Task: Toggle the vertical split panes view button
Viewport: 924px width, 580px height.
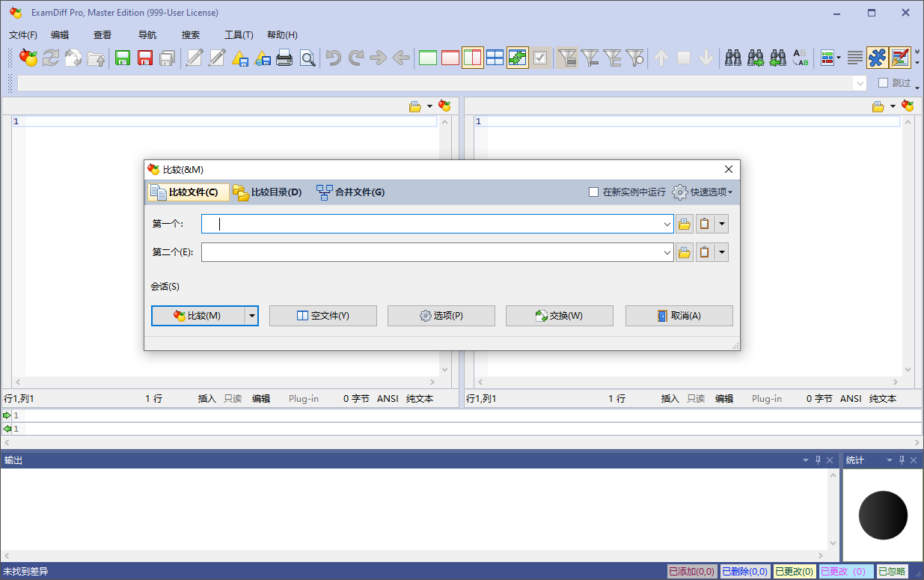Action: 473,58
